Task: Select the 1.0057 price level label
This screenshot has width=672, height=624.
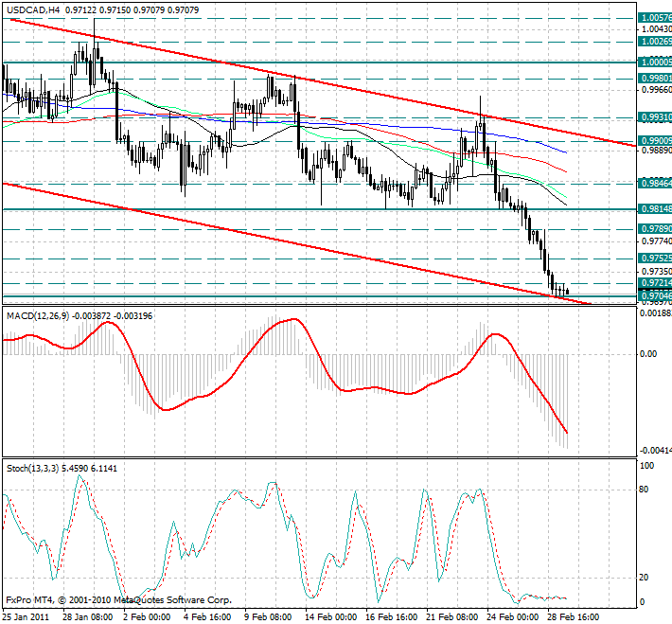Action: click(x=655, y=18)
